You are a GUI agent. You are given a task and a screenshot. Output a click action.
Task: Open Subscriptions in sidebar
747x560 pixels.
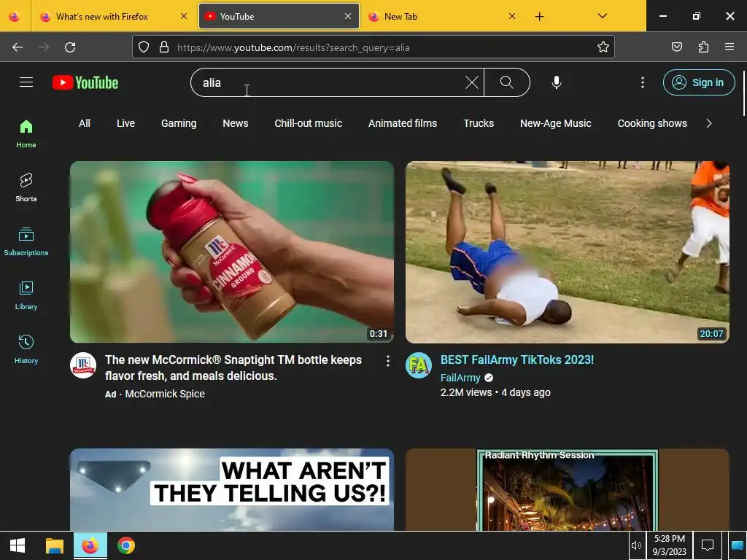pos(26,242)
